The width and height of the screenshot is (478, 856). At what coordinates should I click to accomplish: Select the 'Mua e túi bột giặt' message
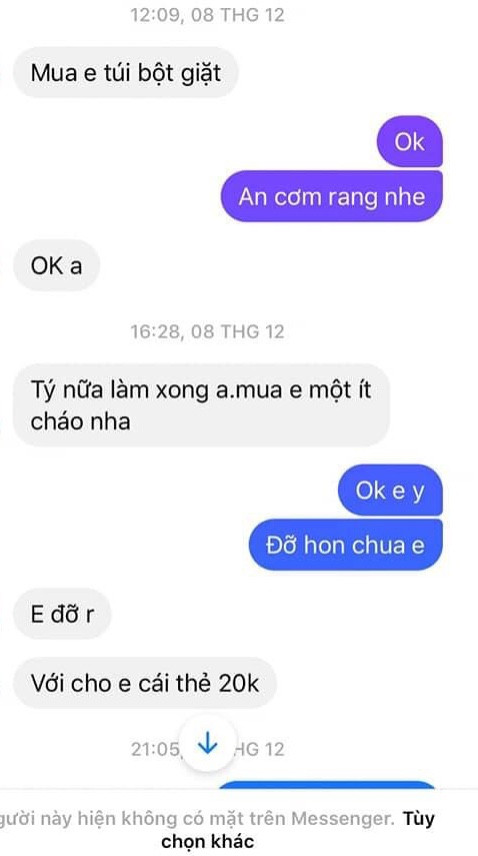coord(126,73)
